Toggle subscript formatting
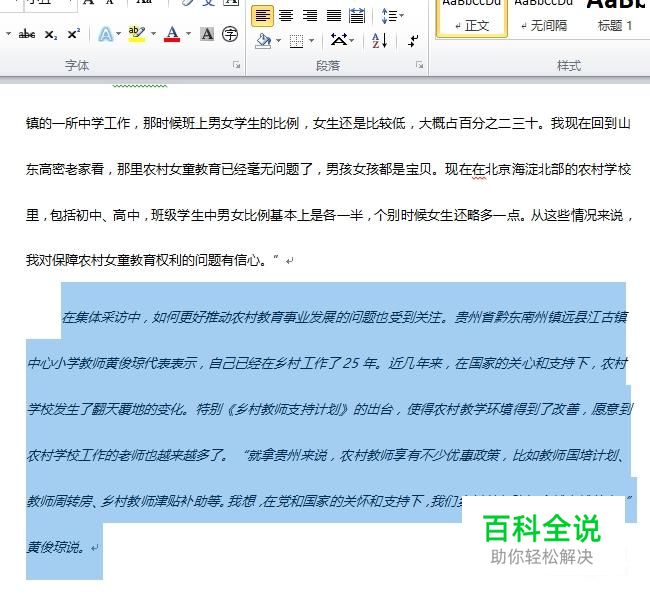The width and height of the screenshot is (650, 600). click(51, 34)
